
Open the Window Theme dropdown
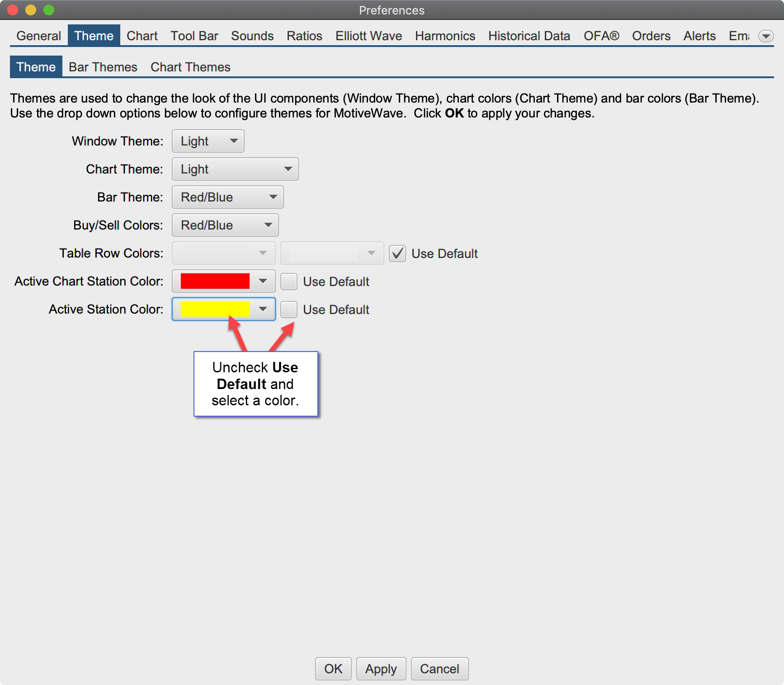pos(208,141)
